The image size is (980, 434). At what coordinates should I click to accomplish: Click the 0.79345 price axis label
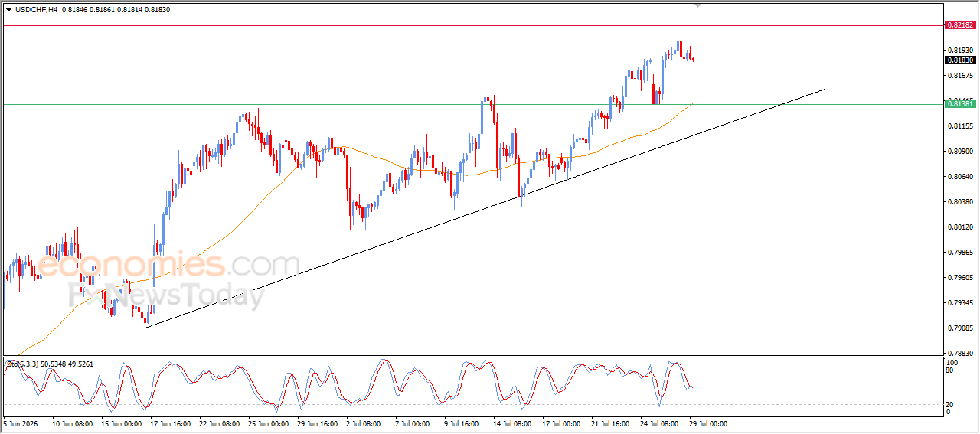960,302
